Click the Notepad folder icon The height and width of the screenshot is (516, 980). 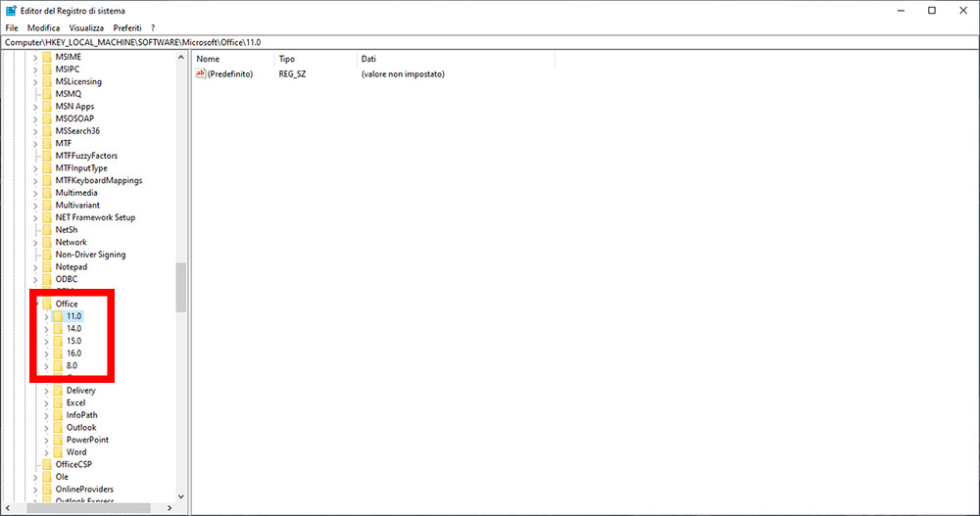[47, 266]
